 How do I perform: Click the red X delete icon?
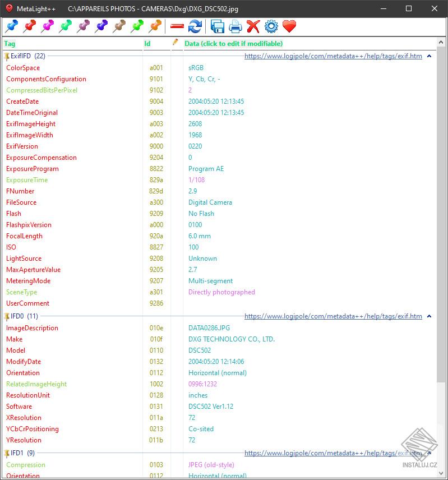pos(253,26)
